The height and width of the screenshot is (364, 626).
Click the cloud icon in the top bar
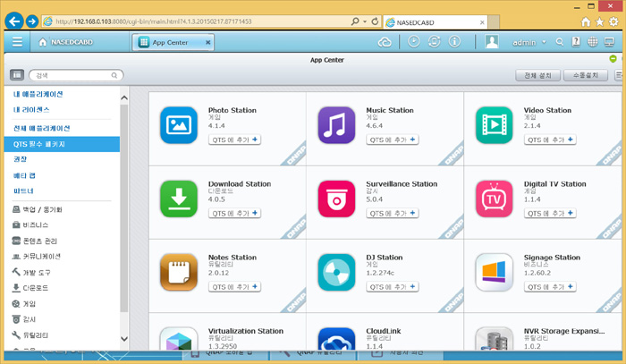(x=386, y=42)
